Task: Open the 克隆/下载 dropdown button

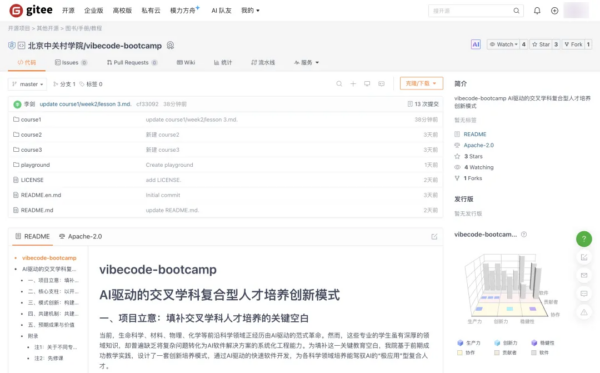Action: click(x=421, y=83)
